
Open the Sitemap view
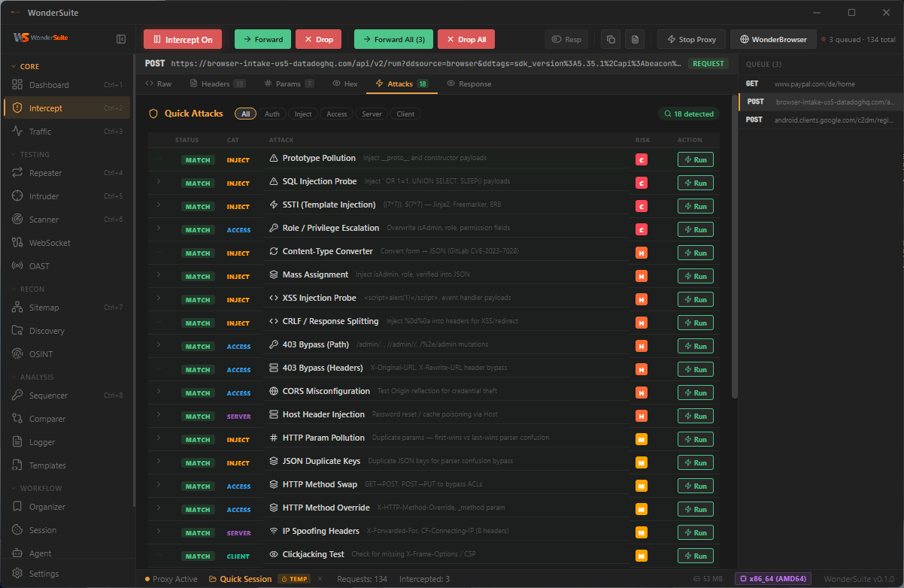66,308
